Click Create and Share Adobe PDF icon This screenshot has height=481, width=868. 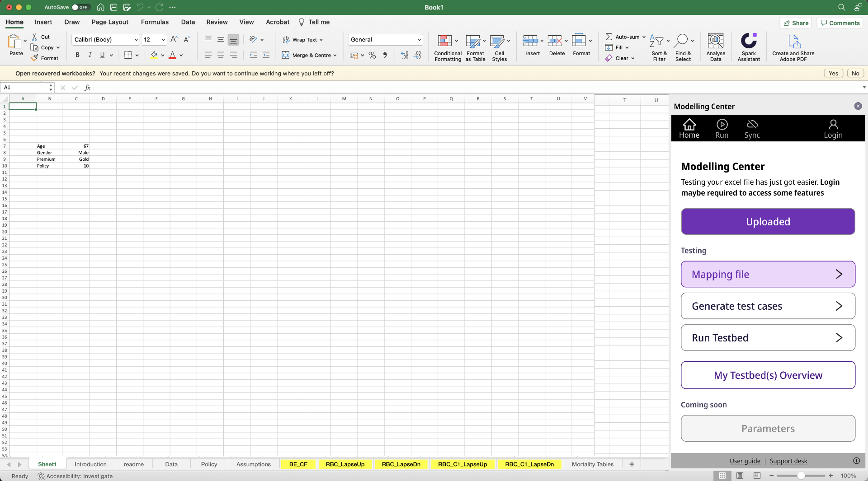coord(794,41)
